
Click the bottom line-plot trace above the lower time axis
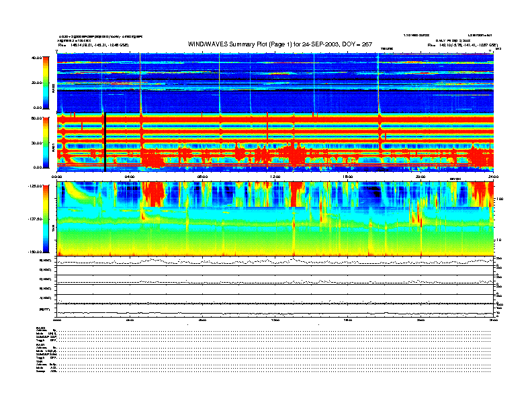click(275, 313)
